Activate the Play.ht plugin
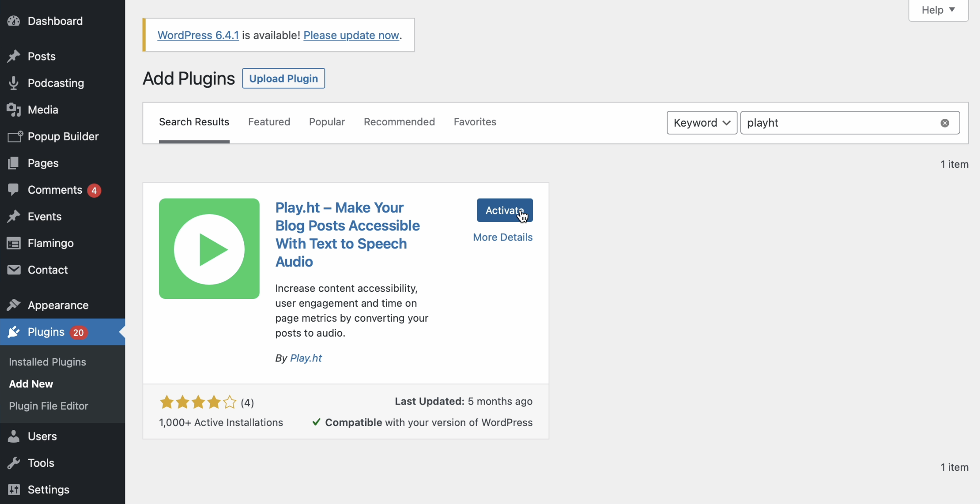This screenshot has width=980, height=504. (505, 210)
